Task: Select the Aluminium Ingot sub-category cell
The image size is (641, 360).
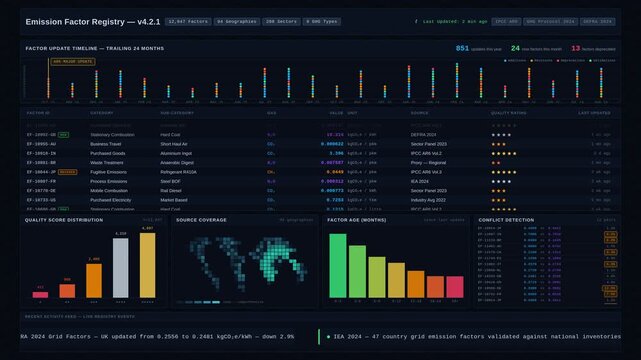Action: click(176, 154)
